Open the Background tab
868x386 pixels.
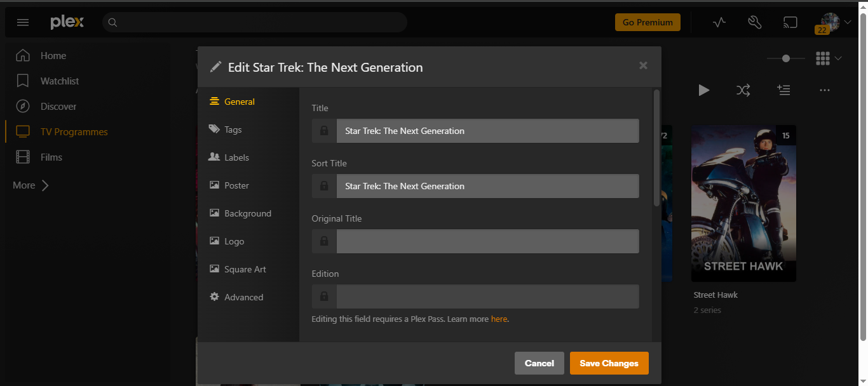240,213
